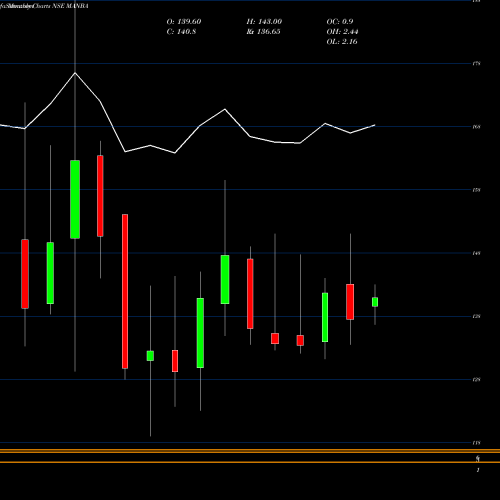Click the tallest green candle body
Viewport: 500px width, 500px height.
tap(75, 199)
